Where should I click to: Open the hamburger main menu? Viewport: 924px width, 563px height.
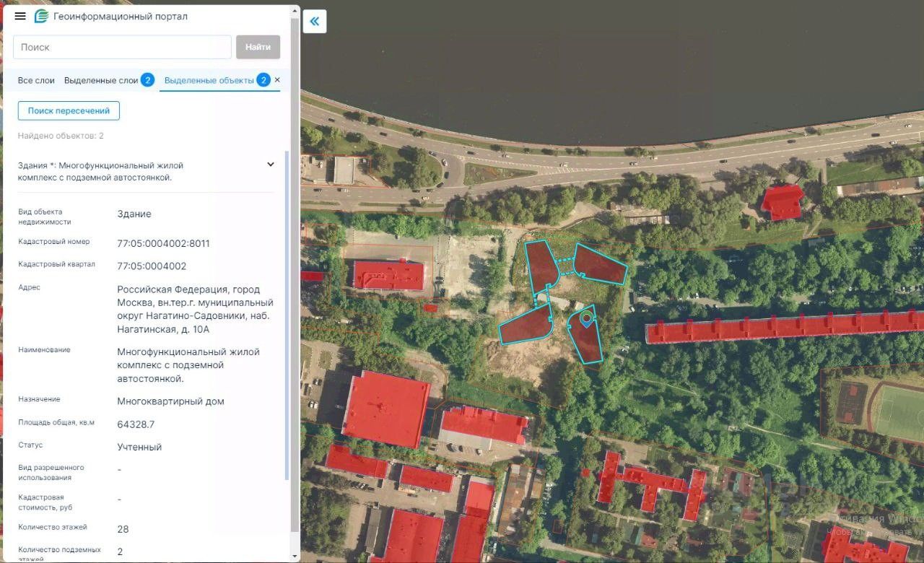(20, 16)
